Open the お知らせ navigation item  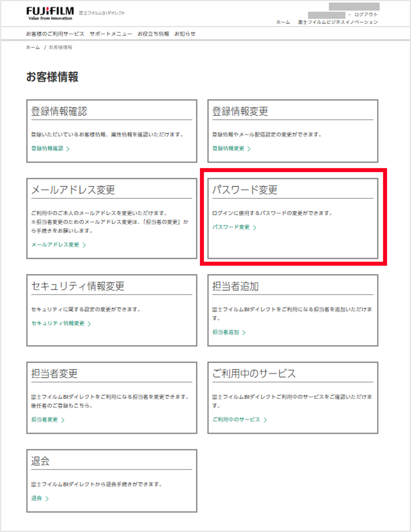coord(185,34)
